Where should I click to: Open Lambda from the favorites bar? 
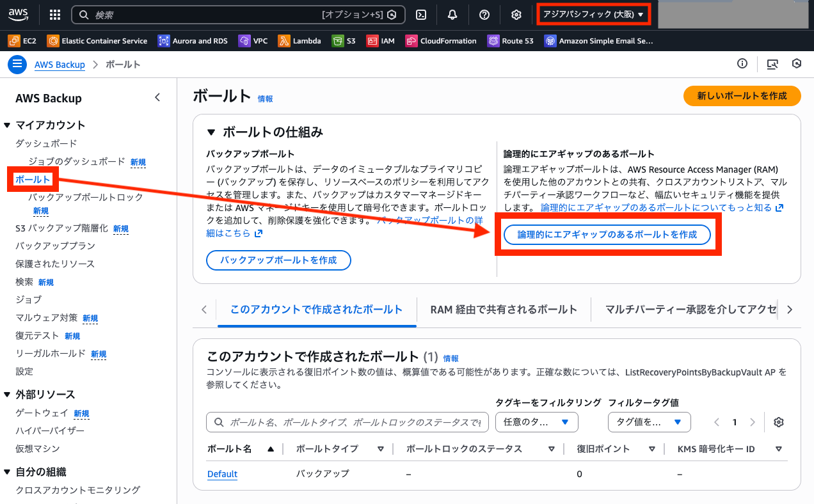click(x=299, y=40)
